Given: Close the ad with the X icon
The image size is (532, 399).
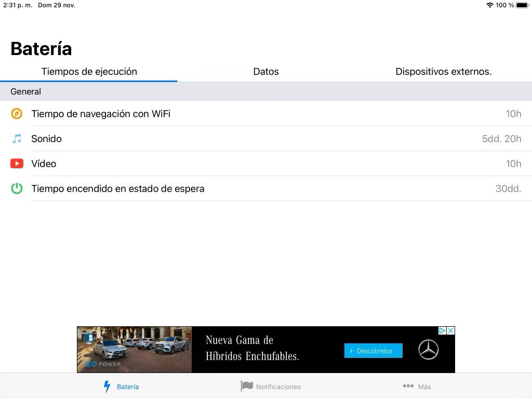Looking at the screenshot, I should 450,330.
